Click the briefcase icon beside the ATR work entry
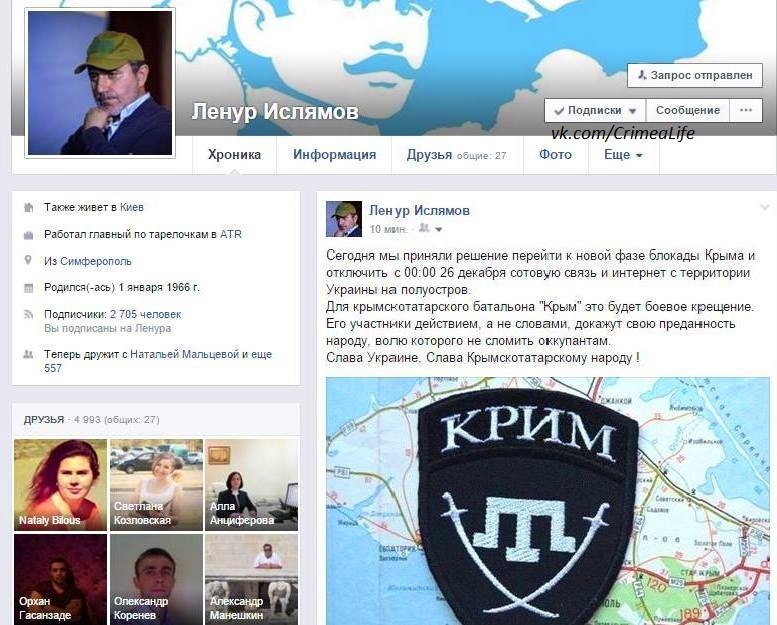The height and width of the screenshot is (625, 777). (28, 235)
